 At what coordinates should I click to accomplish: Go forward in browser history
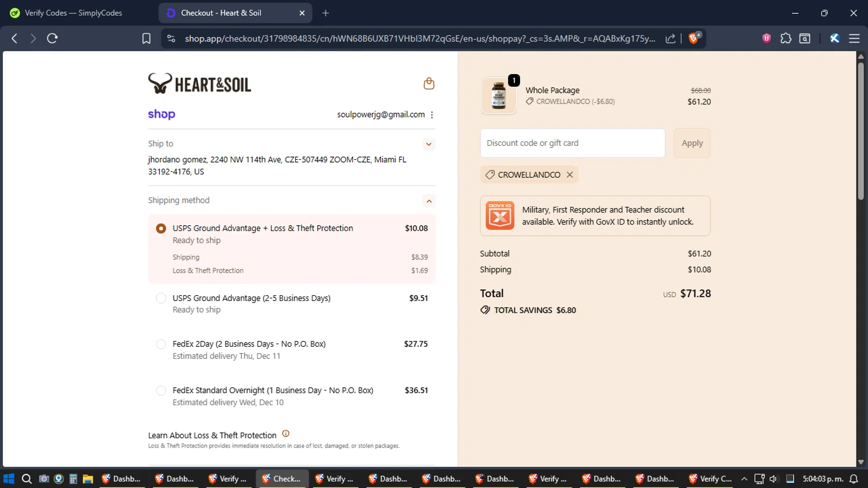pos(33,38)
